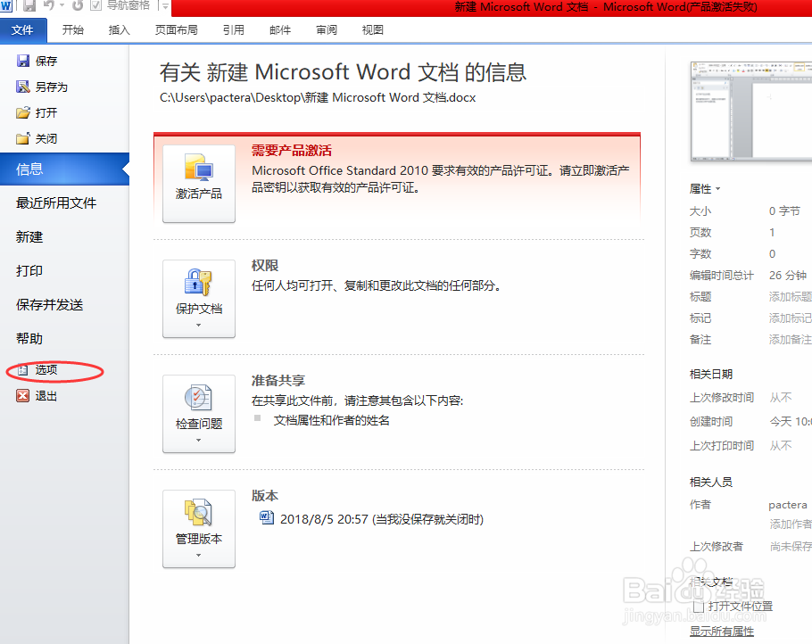
Task: Click the 相关日期 section heading
Action: tap(711, 375)
